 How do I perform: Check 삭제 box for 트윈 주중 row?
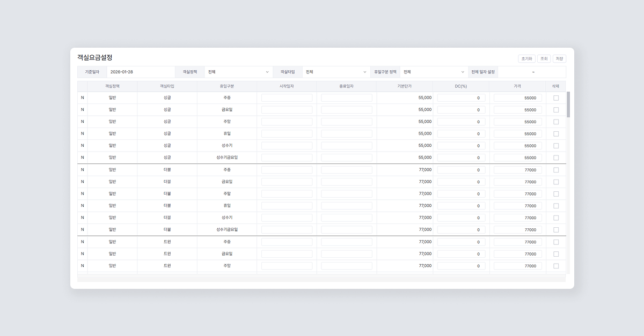556,242
